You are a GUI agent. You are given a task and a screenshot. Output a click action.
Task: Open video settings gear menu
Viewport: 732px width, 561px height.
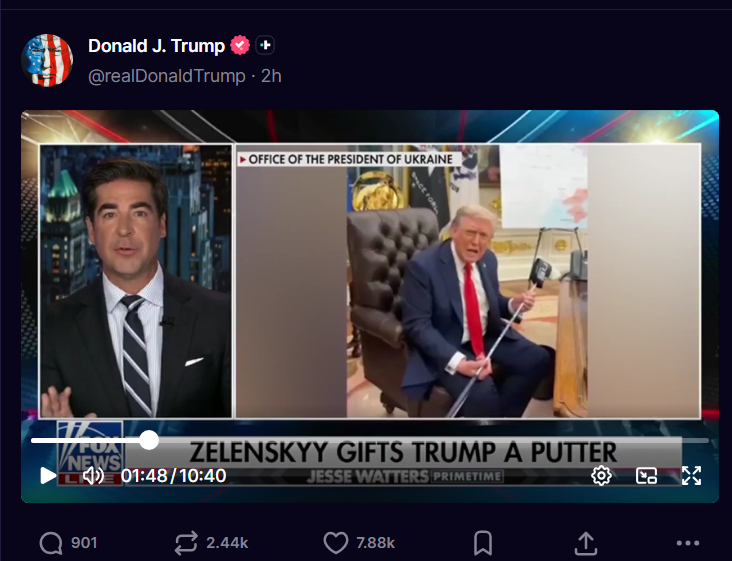(601, 476)
